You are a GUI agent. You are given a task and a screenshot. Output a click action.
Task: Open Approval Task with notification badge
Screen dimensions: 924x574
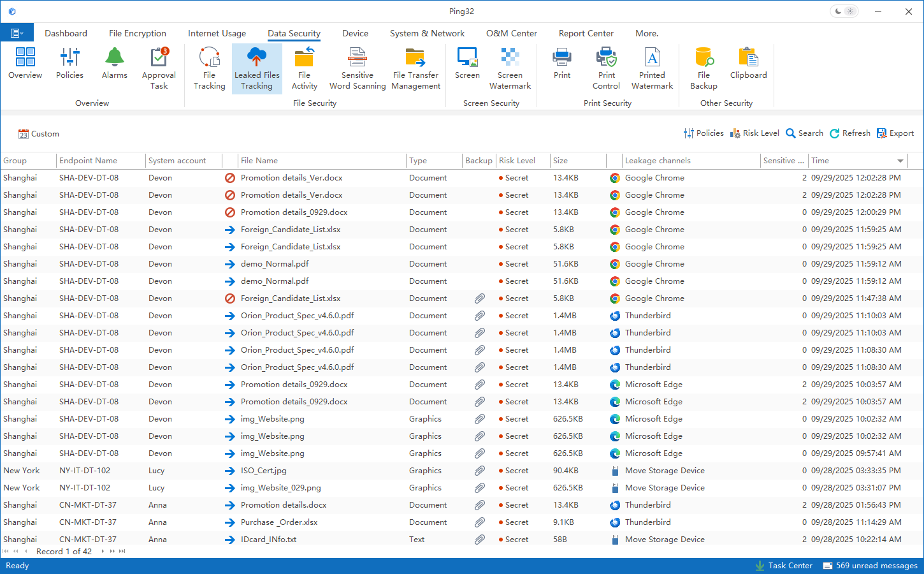(x=159, y=68)
